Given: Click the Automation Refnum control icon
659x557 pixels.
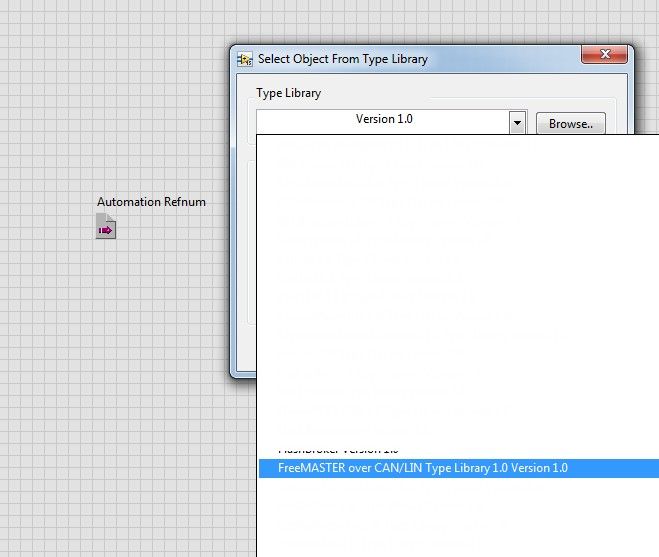Looking at the screenshot, I should coord(106,226).
